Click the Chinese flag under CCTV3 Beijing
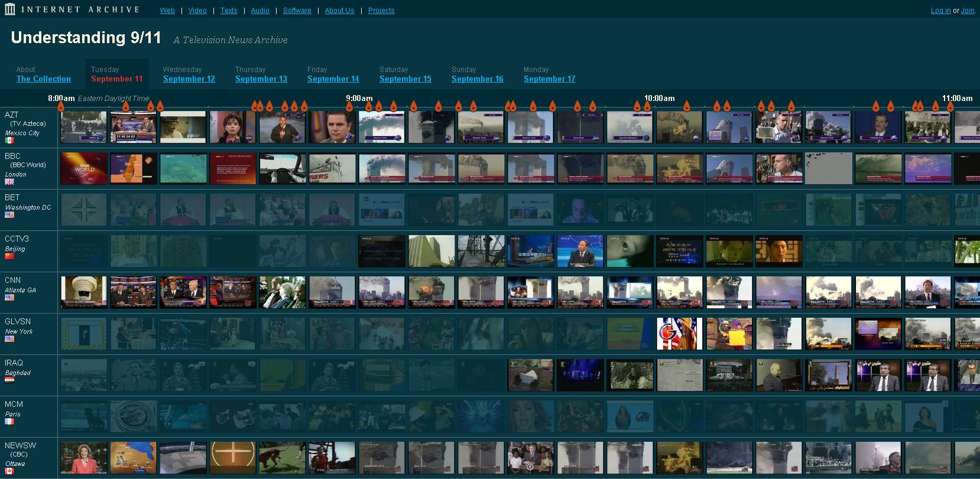The width and height of the screenshot is (980, 479). 9,256
